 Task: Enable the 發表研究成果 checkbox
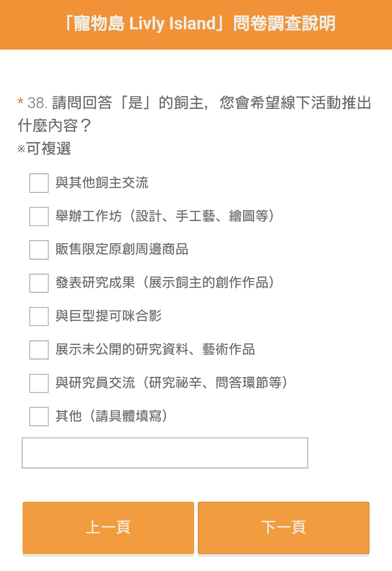(x=39, y=283)
